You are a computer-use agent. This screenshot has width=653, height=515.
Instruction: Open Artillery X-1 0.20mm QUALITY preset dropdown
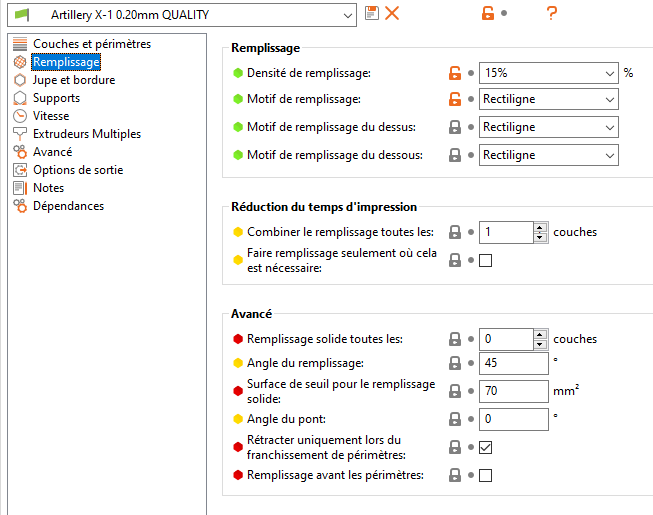(182, 15)
